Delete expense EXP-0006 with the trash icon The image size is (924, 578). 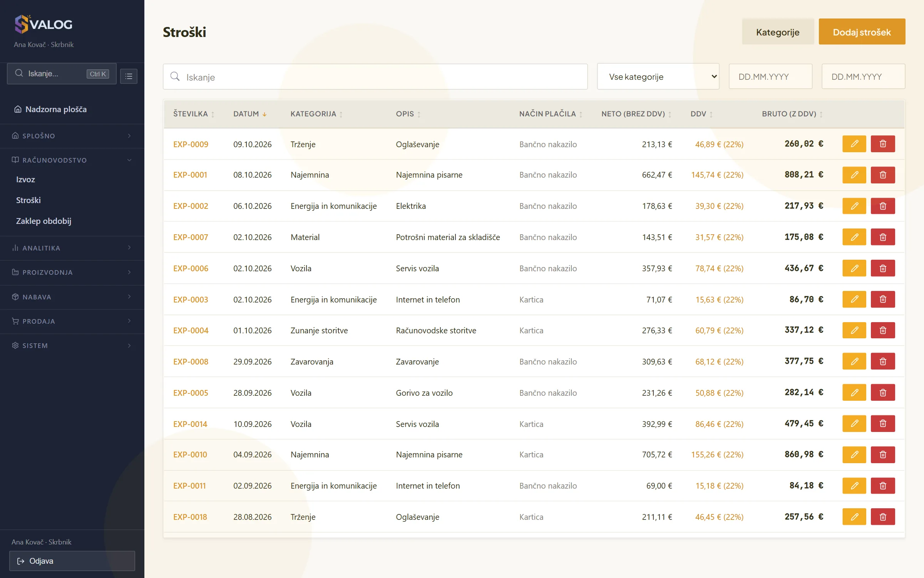(883, 268)
